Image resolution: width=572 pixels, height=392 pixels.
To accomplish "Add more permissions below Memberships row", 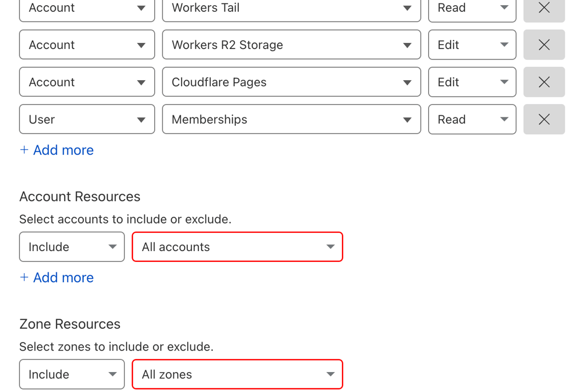I will point(57,150).
